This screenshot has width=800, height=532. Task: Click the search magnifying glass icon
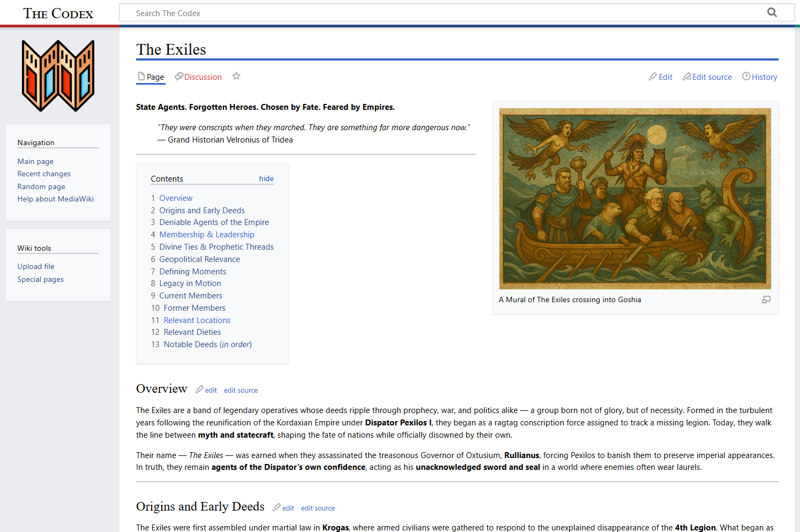(x=772, y=12)
